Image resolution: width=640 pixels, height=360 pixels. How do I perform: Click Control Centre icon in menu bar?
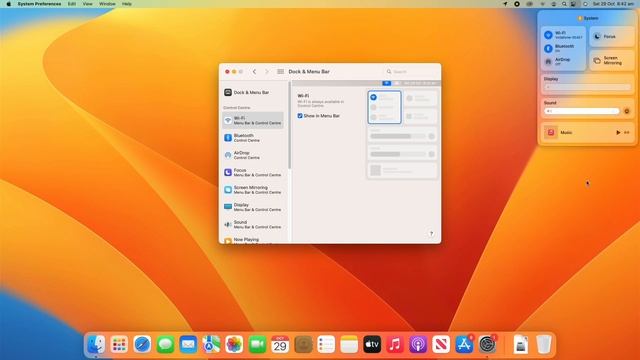click(x=573, y=4)
